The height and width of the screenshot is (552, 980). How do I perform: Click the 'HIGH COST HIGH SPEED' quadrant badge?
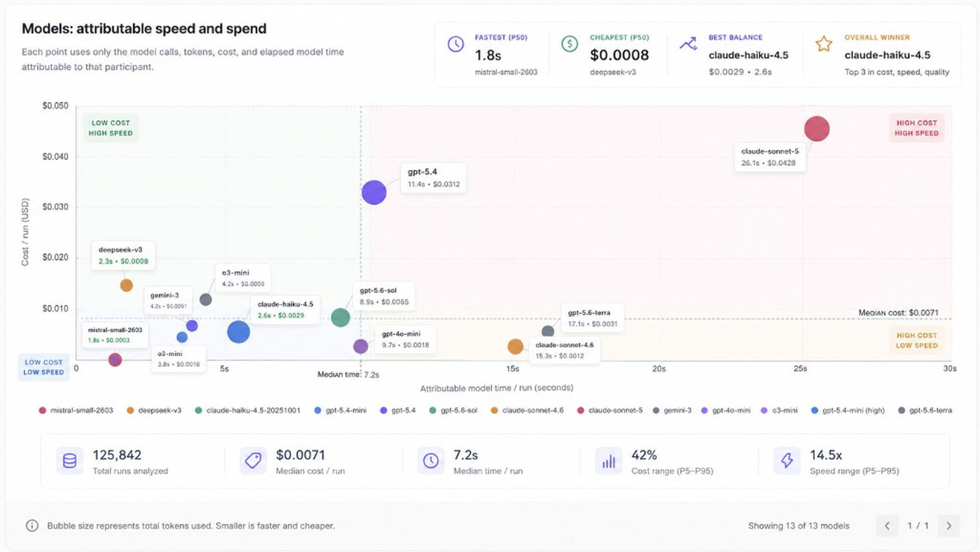[x=916, y=128]
